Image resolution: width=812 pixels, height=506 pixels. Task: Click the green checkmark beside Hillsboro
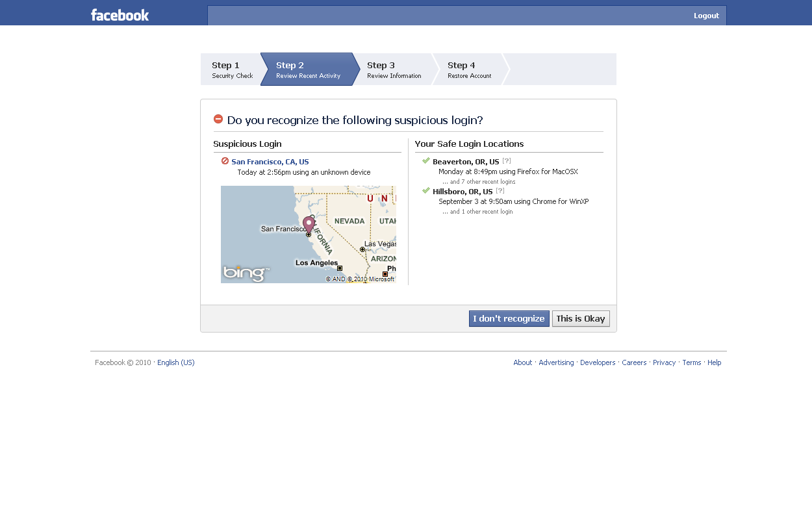pos(426,190)
